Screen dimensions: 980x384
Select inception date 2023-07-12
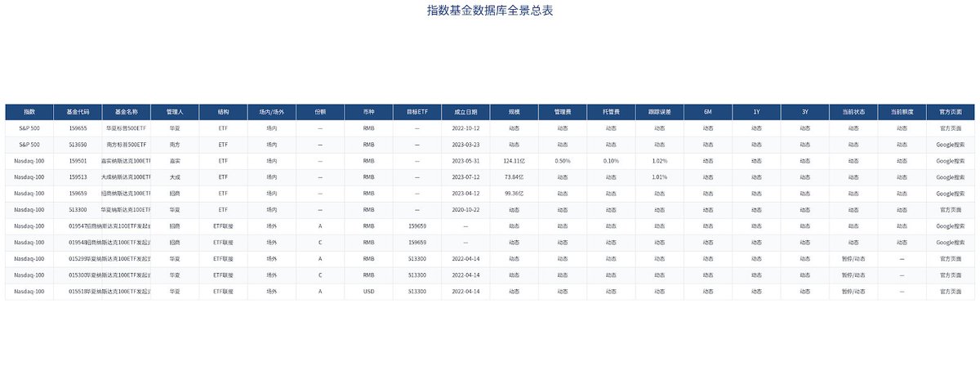465,177
